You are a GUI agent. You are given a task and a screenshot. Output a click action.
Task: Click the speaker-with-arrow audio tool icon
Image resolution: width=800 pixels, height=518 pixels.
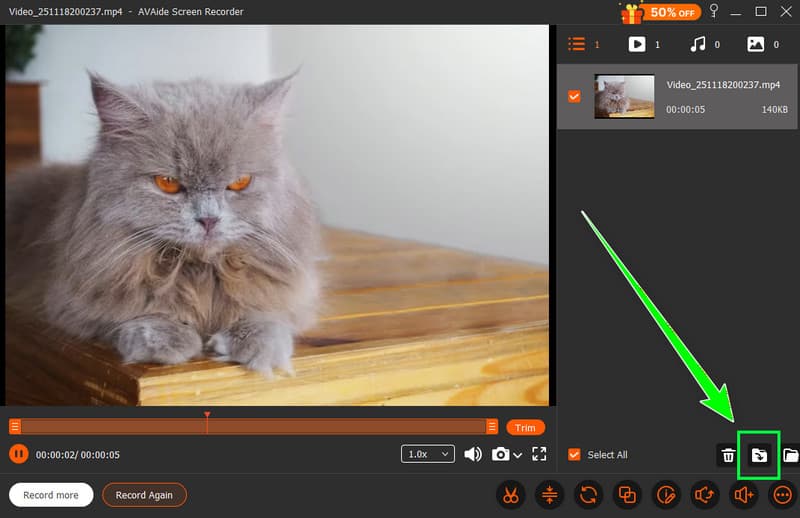(705, 495)
